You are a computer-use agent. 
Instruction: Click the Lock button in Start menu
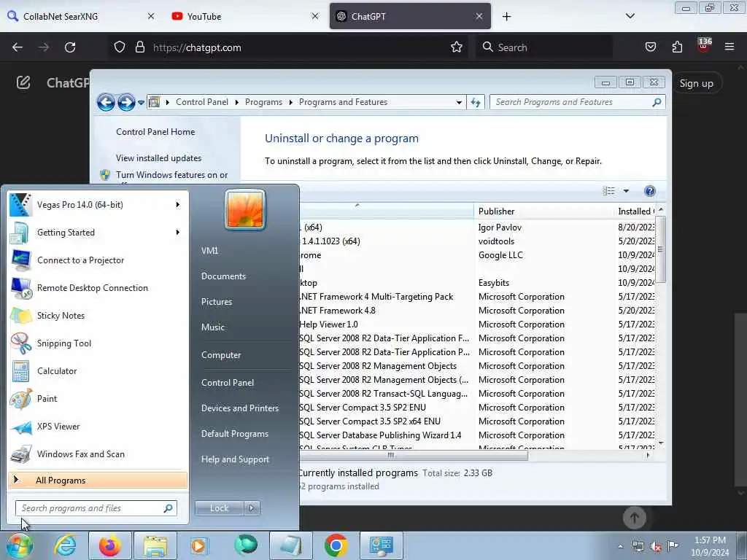pos(219,508)
